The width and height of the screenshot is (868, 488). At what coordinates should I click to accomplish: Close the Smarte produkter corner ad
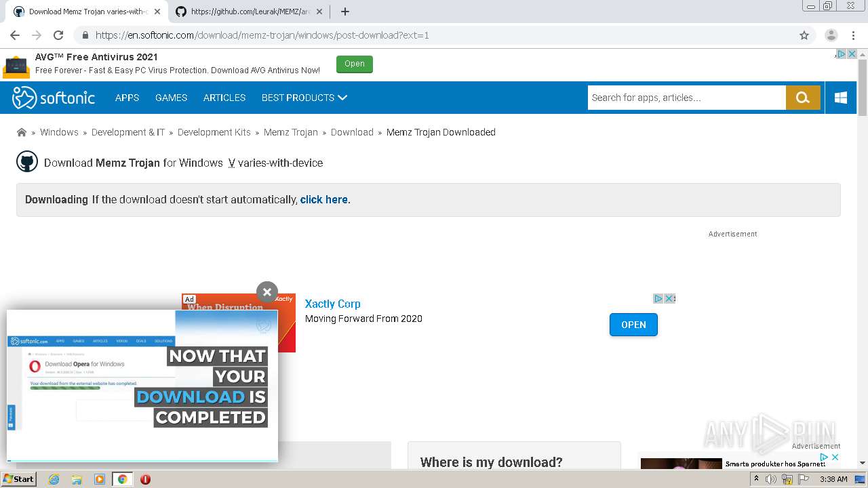[835, 457]
